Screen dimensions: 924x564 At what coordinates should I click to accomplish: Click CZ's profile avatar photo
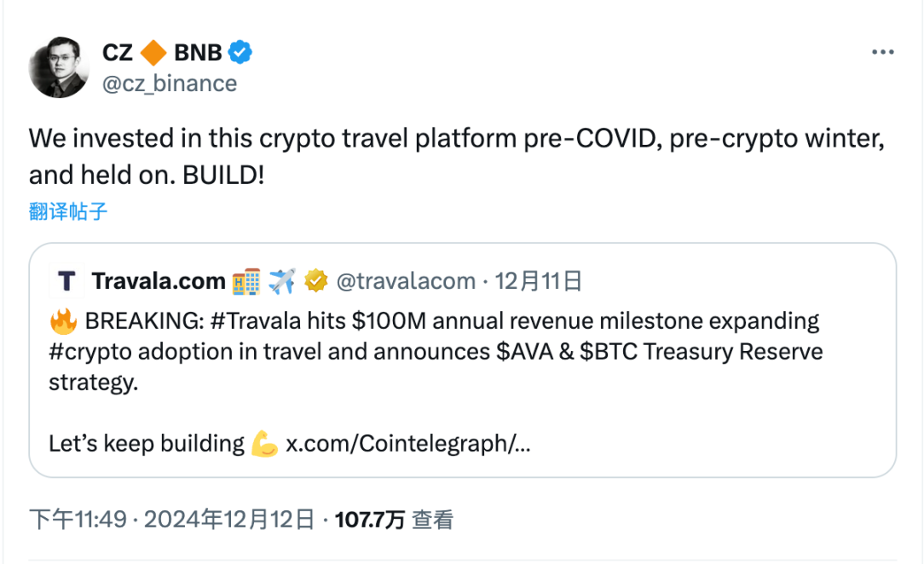pyautogui.click(x=59, y=67)
